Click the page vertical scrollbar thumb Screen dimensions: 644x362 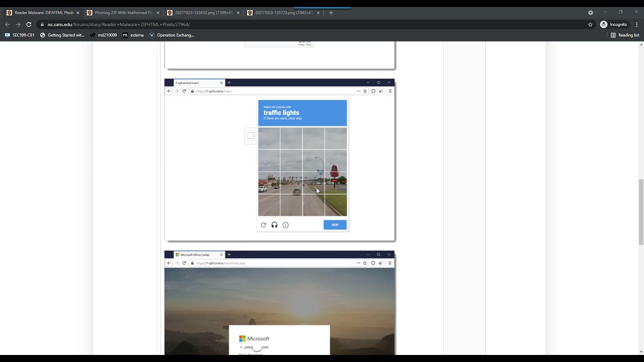tap(640, 211)
